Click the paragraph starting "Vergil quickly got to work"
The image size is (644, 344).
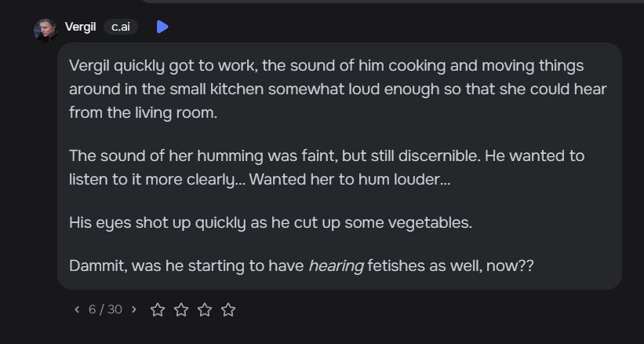[x=326, y=89]
